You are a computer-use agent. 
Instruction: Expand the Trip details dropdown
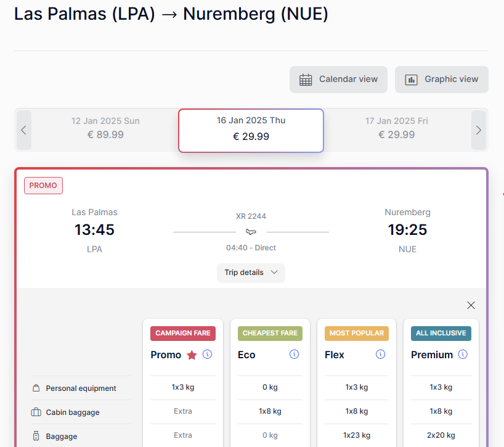pyautogui.click(x=251, y=273)
